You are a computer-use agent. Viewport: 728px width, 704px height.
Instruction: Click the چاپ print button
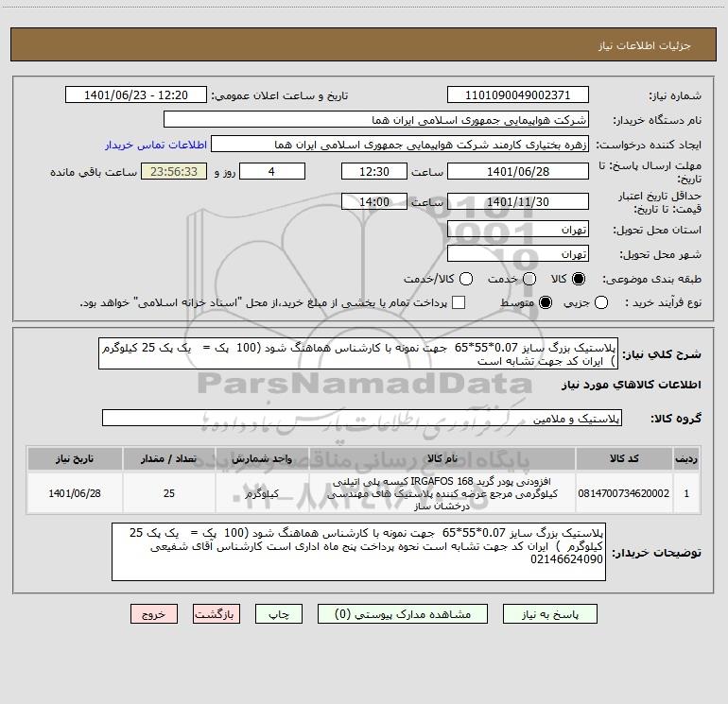(x=279, y=614)
